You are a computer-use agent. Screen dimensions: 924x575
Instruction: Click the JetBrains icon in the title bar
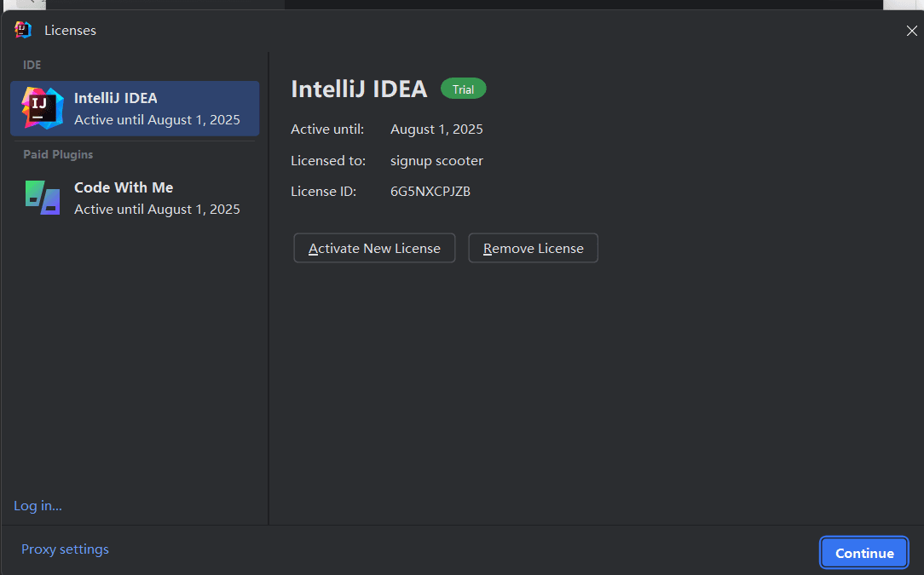(x=23, y=30)
